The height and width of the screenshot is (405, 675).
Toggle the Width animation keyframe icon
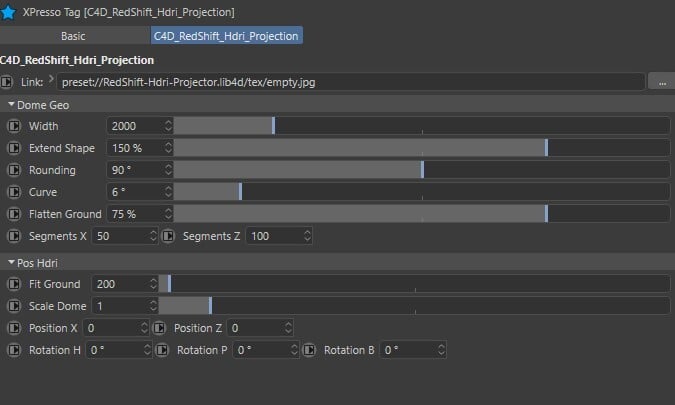pyautogui.click(x=14, y=126)
